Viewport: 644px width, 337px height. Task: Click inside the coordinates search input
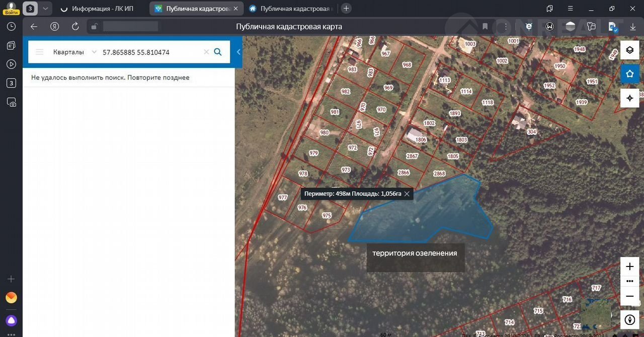pyautogui.click(x=151, y=52)
